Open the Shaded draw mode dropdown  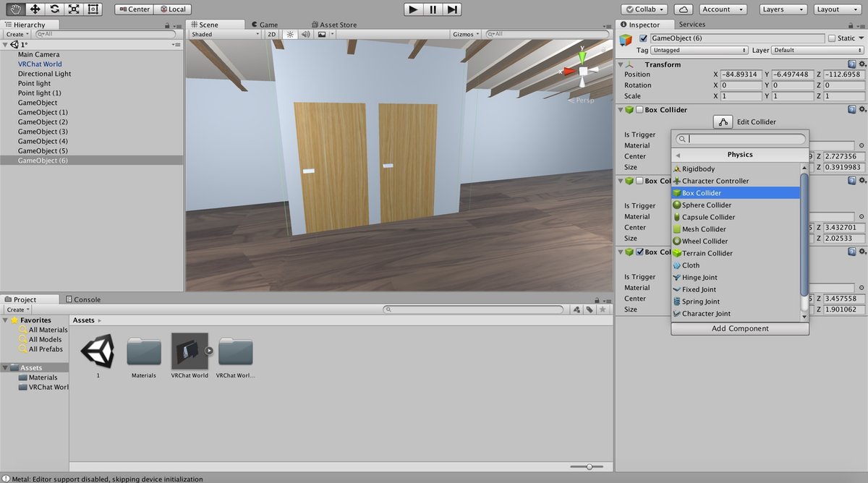224,34
